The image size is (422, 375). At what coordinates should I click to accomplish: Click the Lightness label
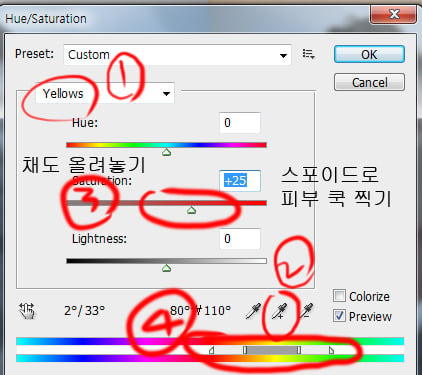pyautogui.click(x=99, y=239)
